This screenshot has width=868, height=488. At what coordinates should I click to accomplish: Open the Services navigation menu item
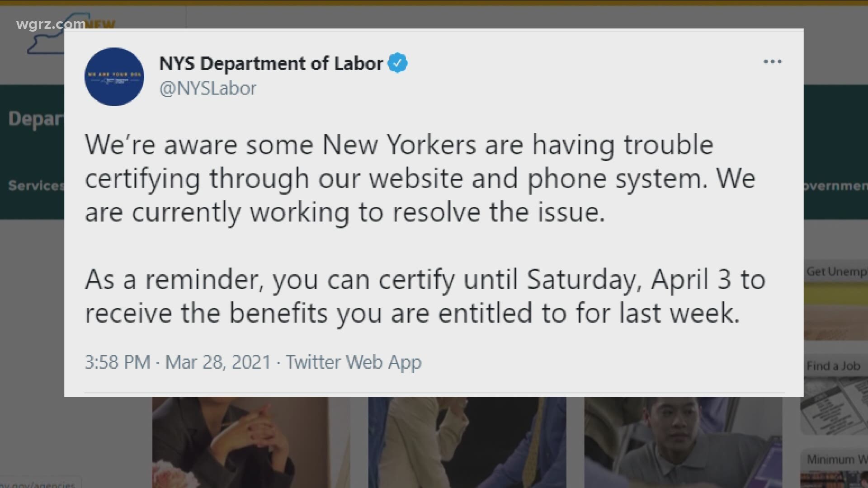point(36,185)
